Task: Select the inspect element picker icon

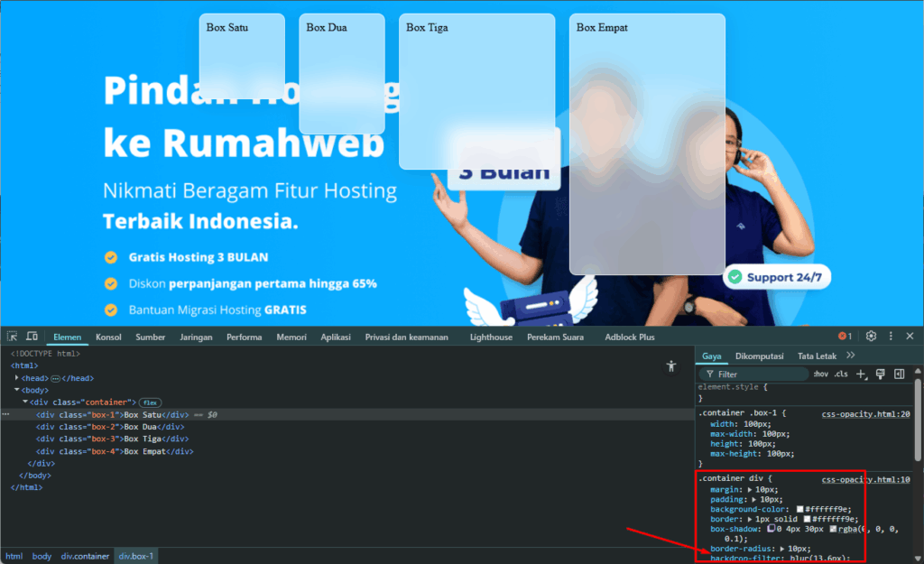Action: [14, 336]
